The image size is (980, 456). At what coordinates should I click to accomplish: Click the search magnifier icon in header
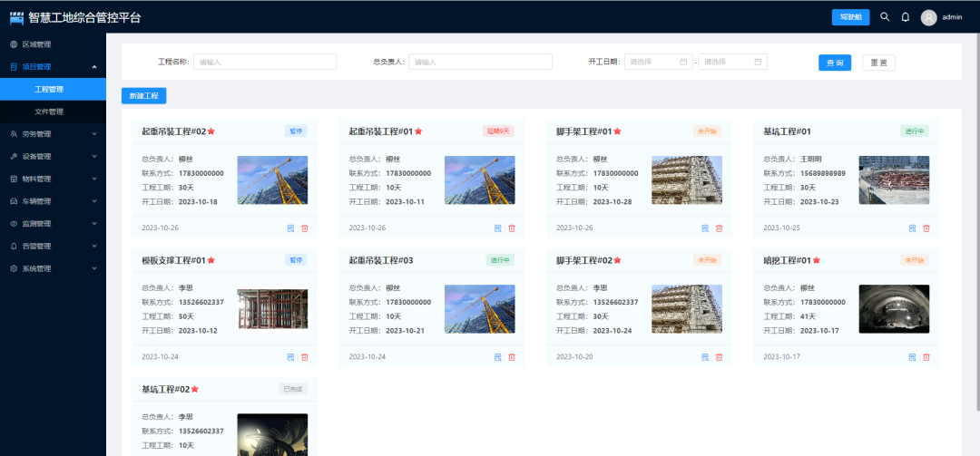(x=885, y=17)
